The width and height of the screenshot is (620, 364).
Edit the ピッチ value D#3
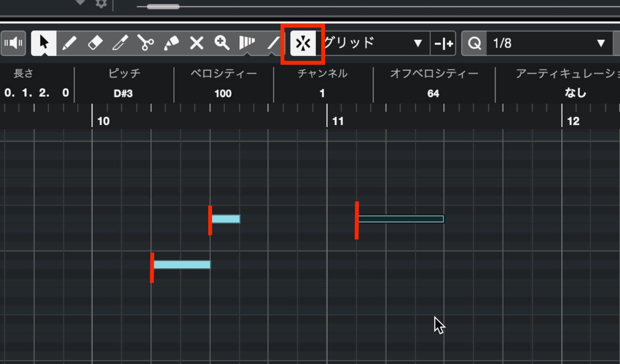coord(123,93)
